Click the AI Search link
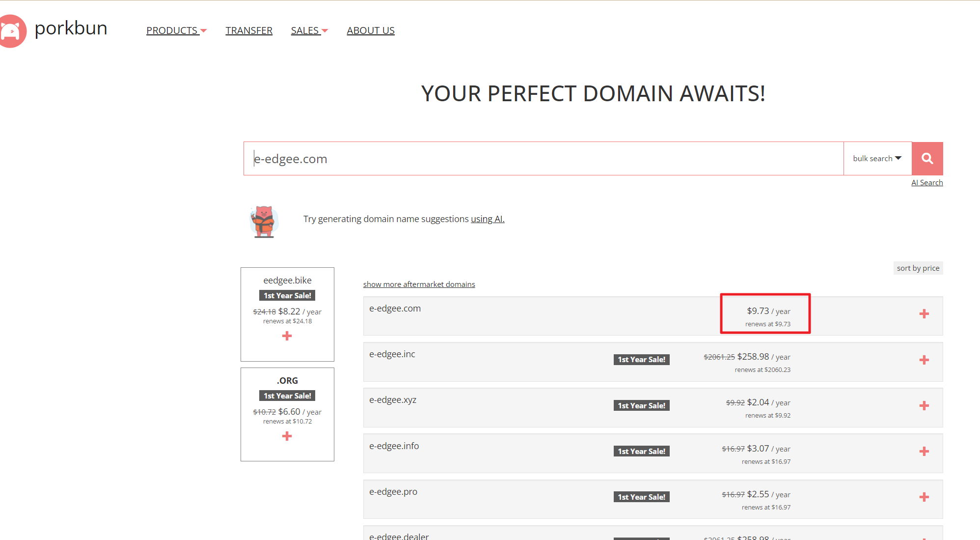This screenshot has height=540, width=980. click(x=926, y=183)
